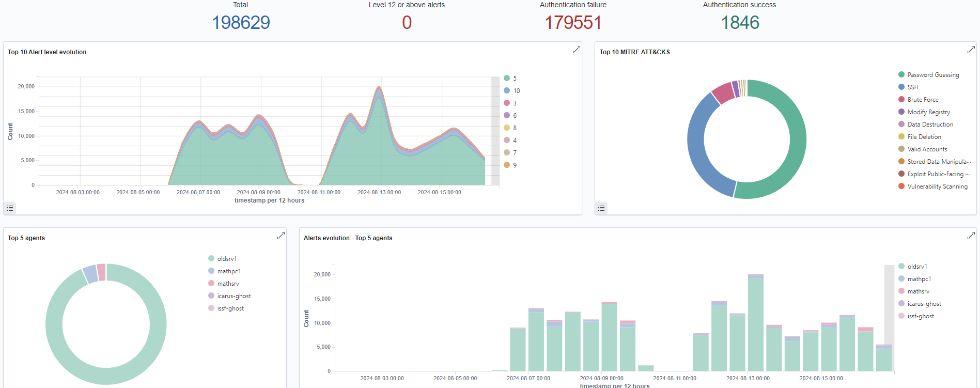The width and height of the screenshot is (980, 388).
Task: Toggle legend list in Alert level evolution panel
Action: pos(10,208)
